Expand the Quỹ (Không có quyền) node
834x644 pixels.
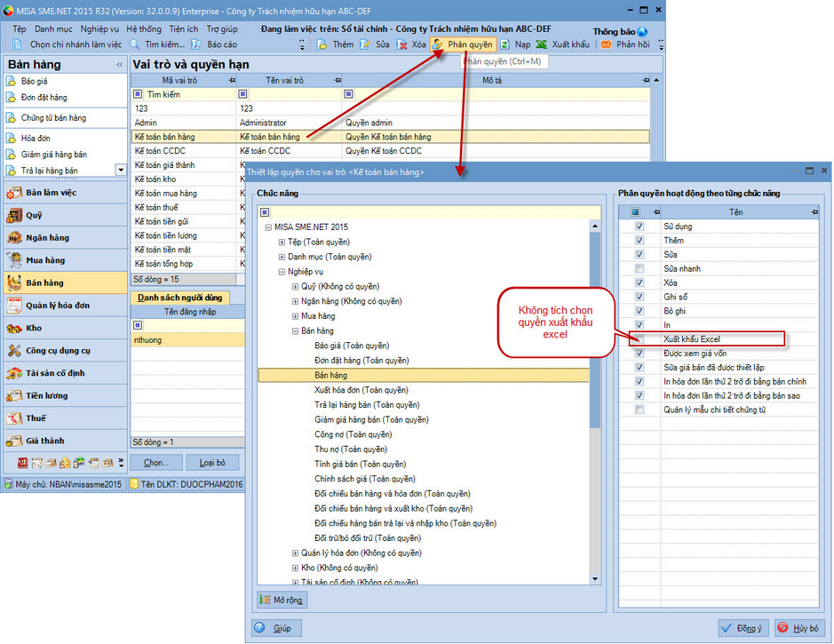pyautogui.click(x=295, y=287)
